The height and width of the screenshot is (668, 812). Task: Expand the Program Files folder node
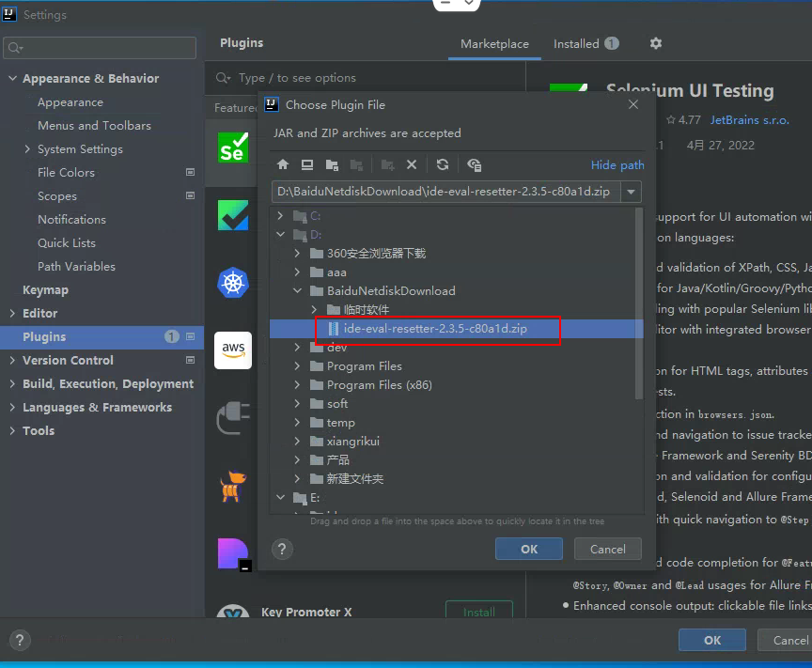coord(298,366)
